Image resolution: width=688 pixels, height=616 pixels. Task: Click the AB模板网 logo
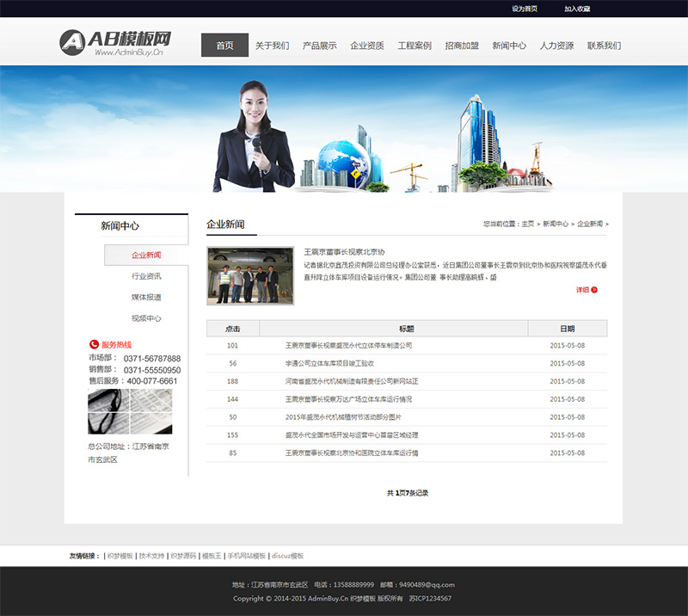115,43
